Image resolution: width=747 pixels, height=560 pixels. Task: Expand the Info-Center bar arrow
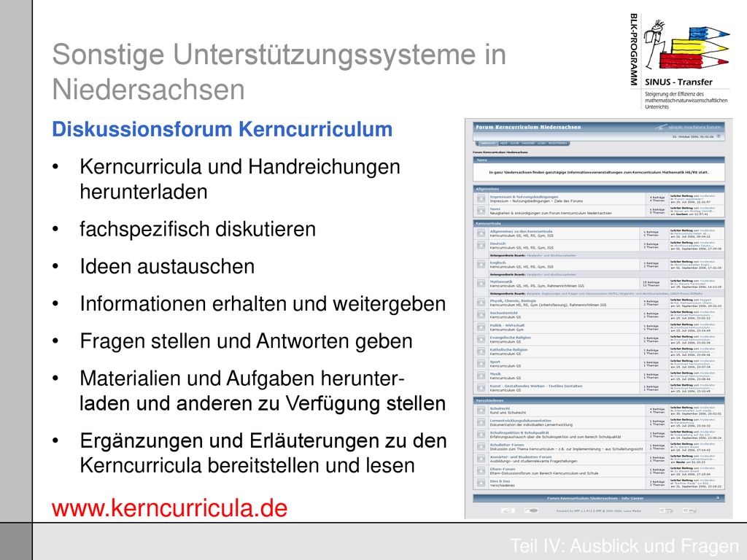pos(718,498)
